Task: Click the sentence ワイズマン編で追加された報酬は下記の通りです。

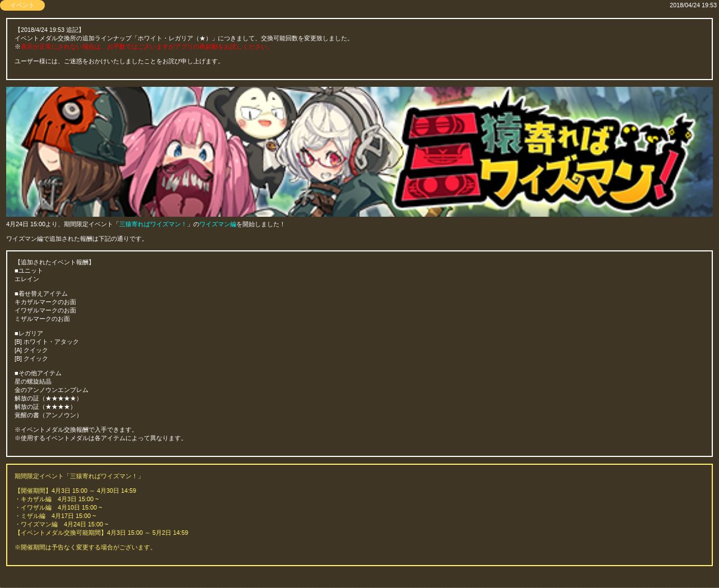Action: [77, 239]
